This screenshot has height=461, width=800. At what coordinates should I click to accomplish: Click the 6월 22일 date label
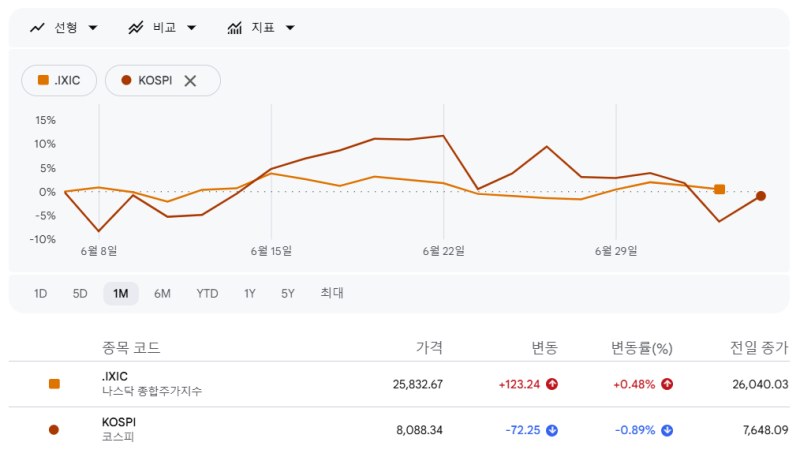[x=444, y=251]
